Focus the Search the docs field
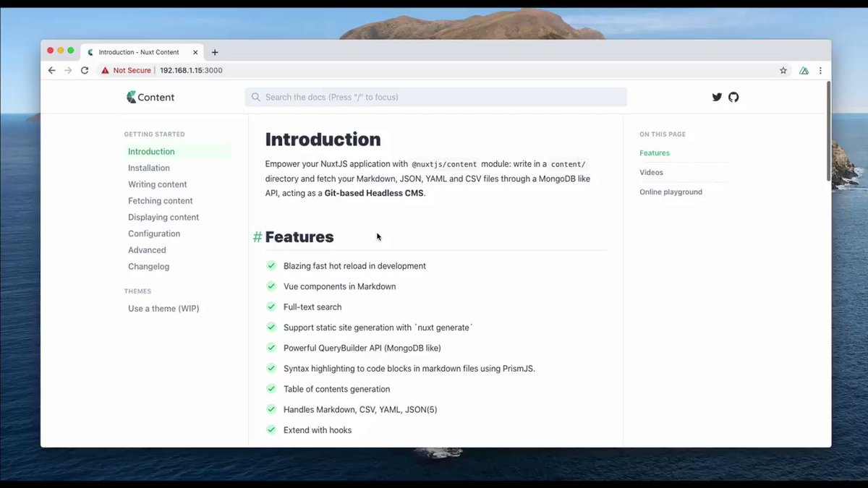This screenshot has width=868, height=488. click(x=435, y=97)
